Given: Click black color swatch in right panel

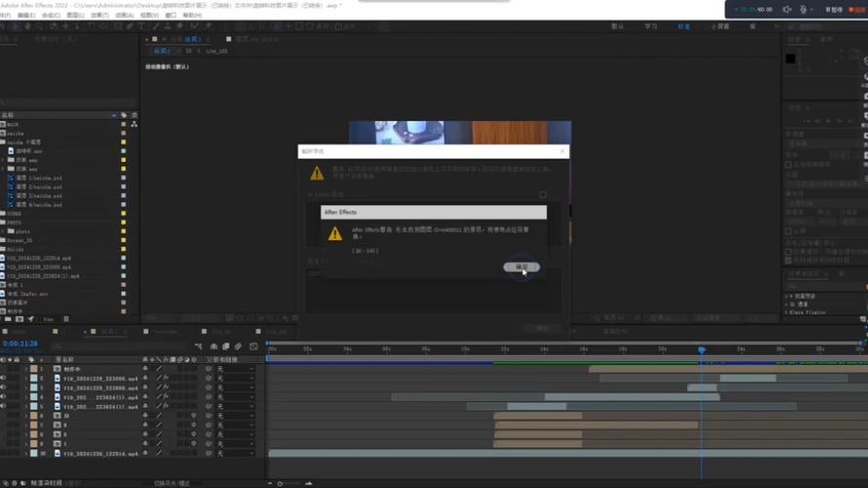Looking at the screenshot, I should [791, 59].
